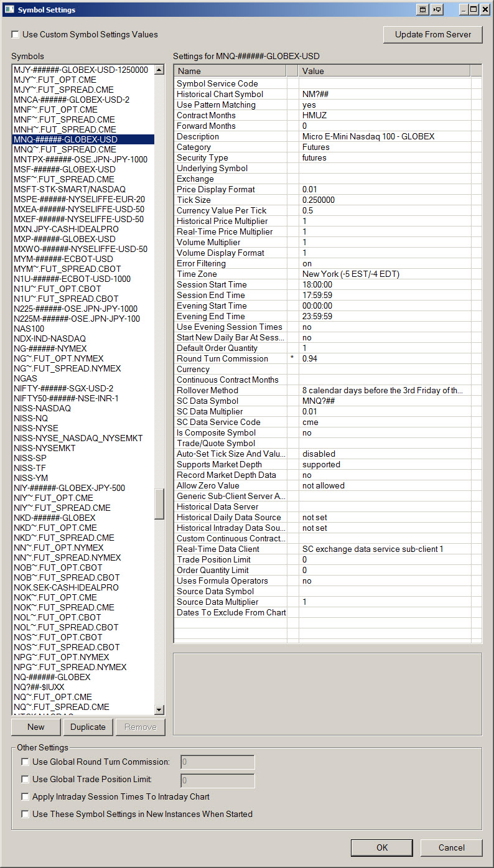
Task: Toggle Use Global Round Turn Commission checkbox
Action: [x=25, y=762]
